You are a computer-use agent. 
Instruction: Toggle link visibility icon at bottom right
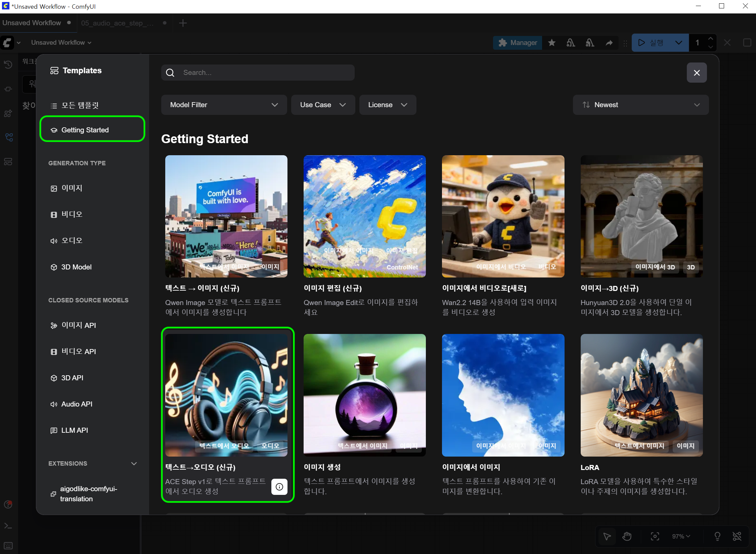[x=737, y=536]
